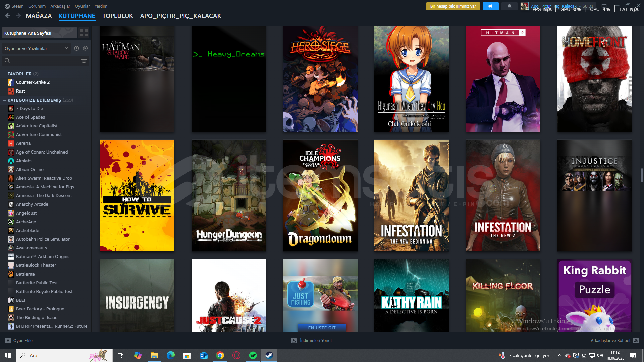Open the Just Cause 2 cover
644x362 pixels.
[228, 296]
